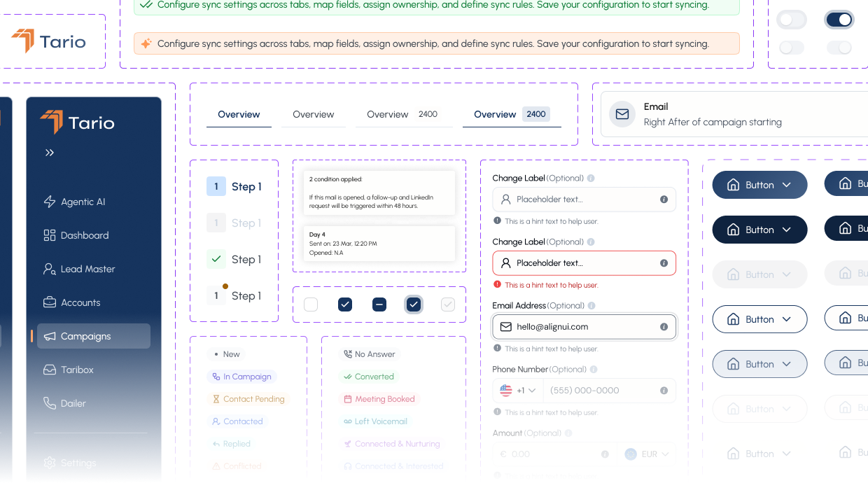Viewport: 868px width, 483px height.
Task: Click the faded disabled checked checkbox
Action: pyautogui.click(x=448, y=304)
